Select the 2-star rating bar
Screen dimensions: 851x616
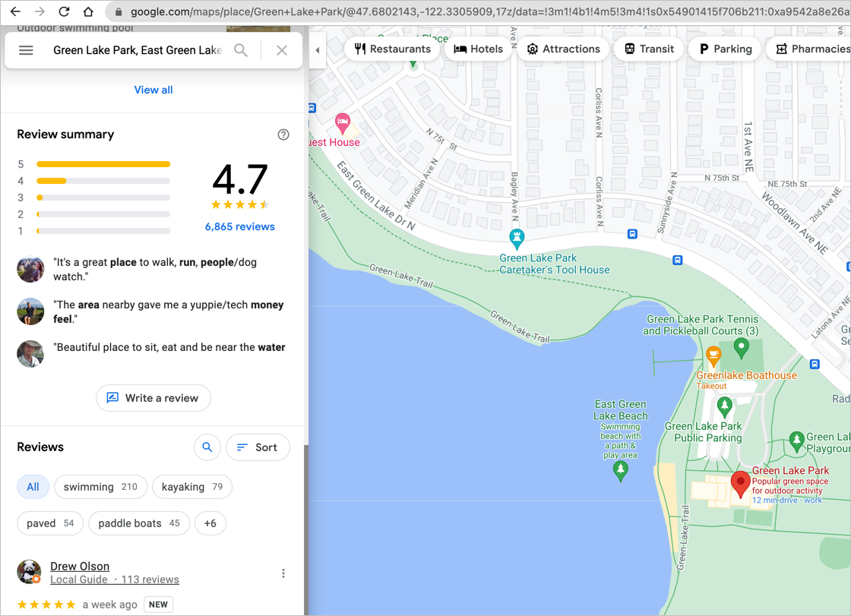(103, 214)
